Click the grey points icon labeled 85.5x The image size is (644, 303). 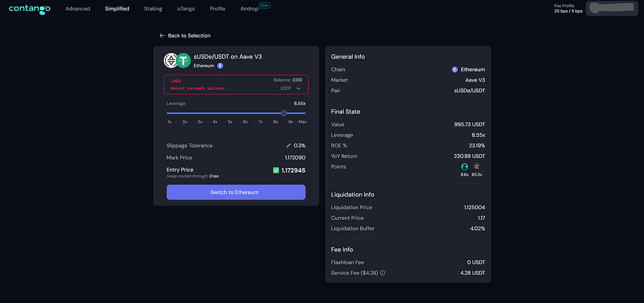point(477,167)
